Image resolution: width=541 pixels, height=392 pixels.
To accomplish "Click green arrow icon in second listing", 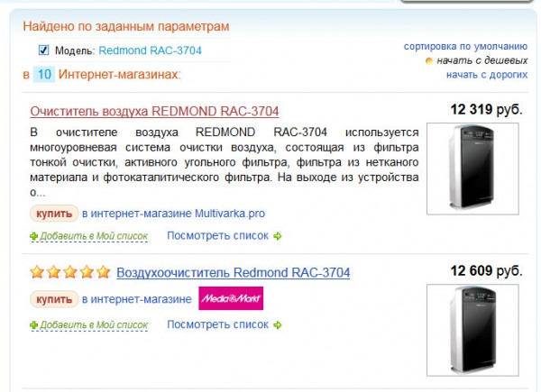I will coord(278,324).
